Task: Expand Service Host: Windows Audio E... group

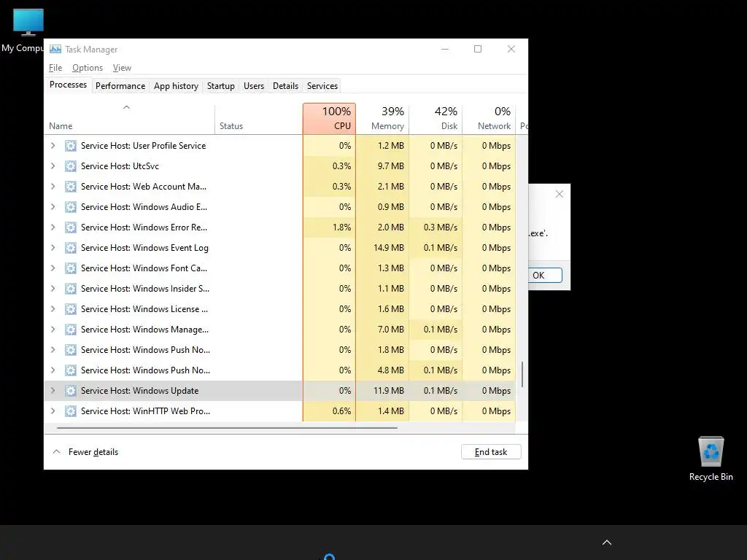Action: point(53,207)
